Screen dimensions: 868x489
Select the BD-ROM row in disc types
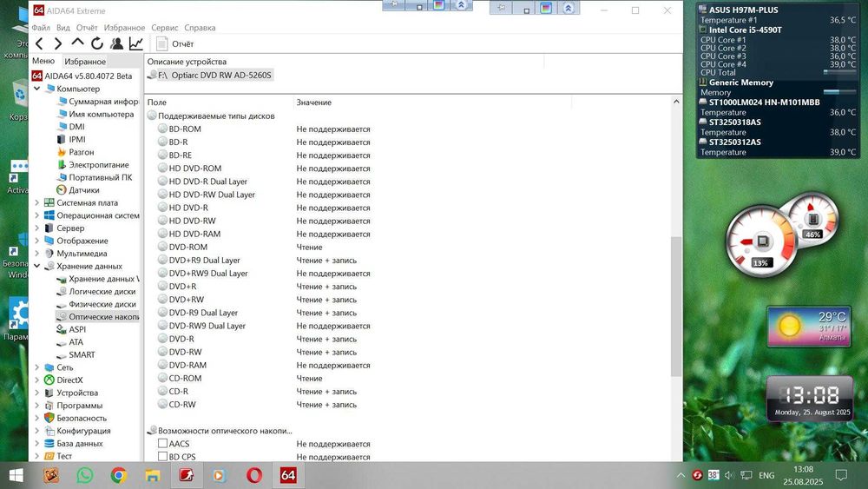[185, 129]
